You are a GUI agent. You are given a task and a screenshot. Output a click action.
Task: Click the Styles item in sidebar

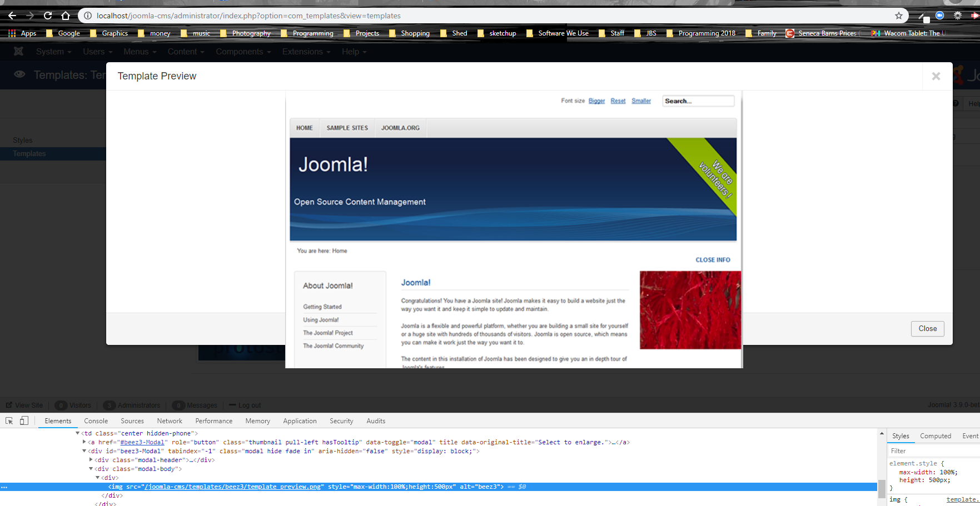[x=23, y=140]
